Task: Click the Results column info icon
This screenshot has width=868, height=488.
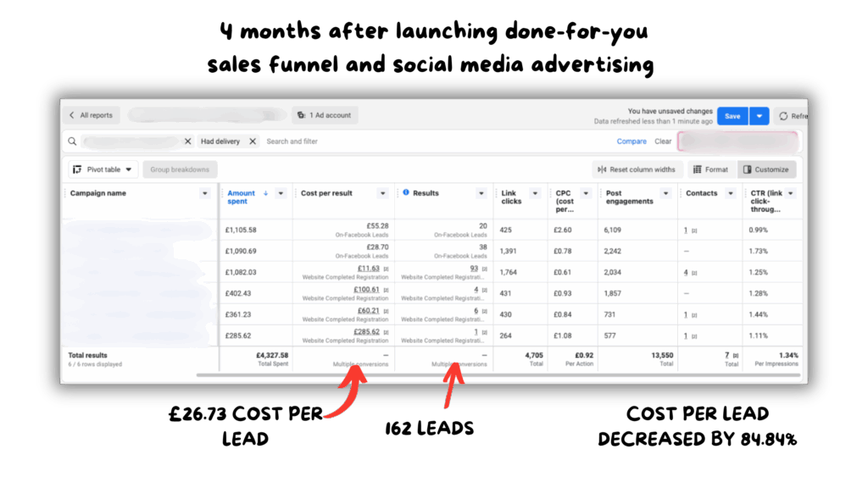Action: pos(406,193)
